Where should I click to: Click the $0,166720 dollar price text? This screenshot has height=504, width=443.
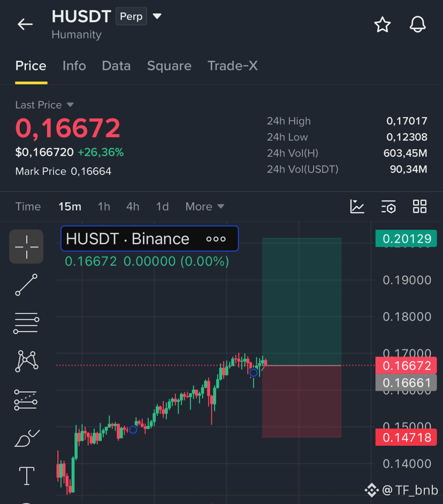[44, 152]
